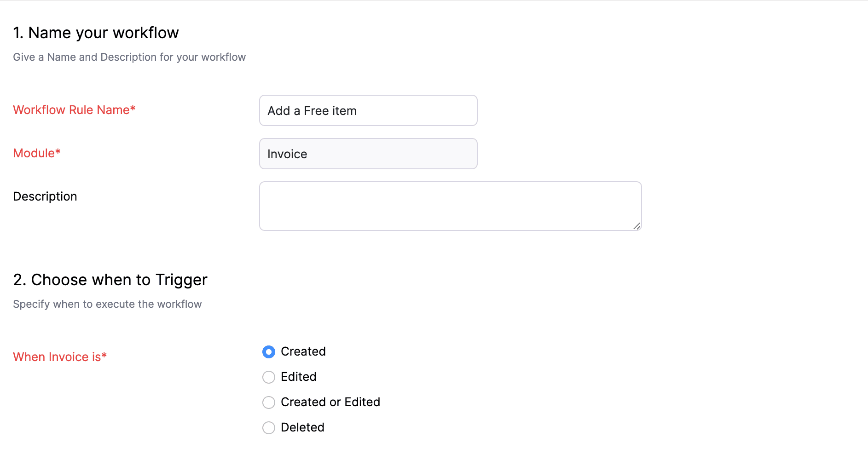This screenshot has height=460, width=868.
Task: Click the Workflow Rule Name input field
Action: [x=368, y=110]
